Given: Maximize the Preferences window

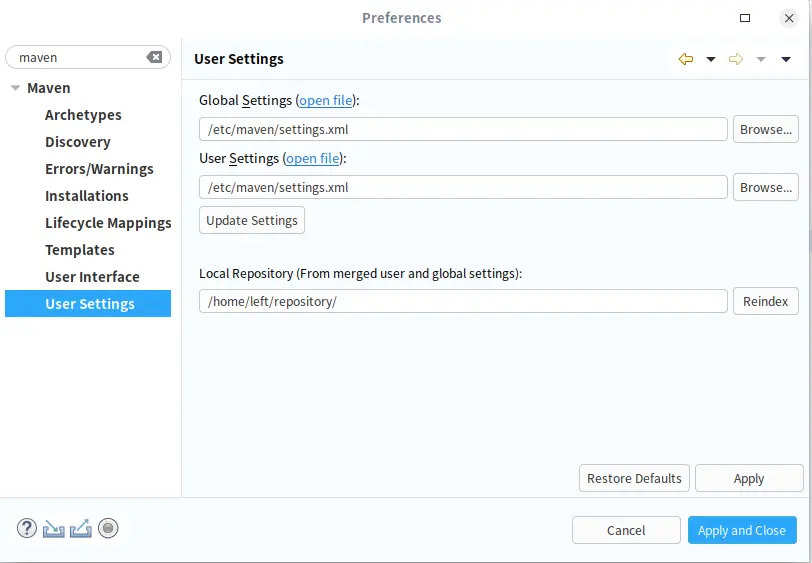Looking at the screenshot, I should 745,18.
